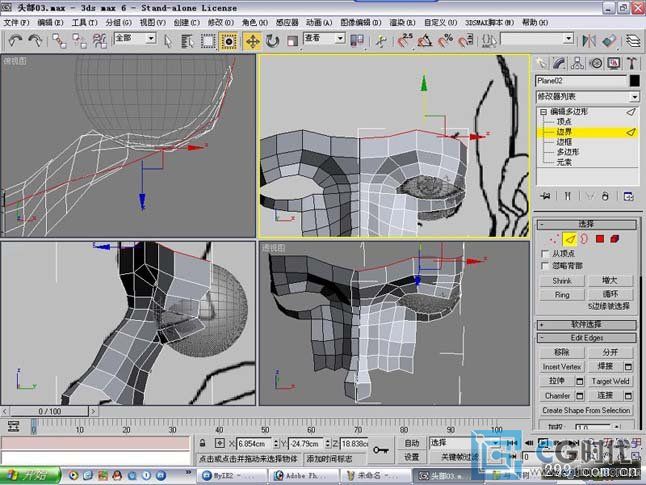Activate the Select and Scale tool
Screen dimensions: 646x485
(293, 41)
